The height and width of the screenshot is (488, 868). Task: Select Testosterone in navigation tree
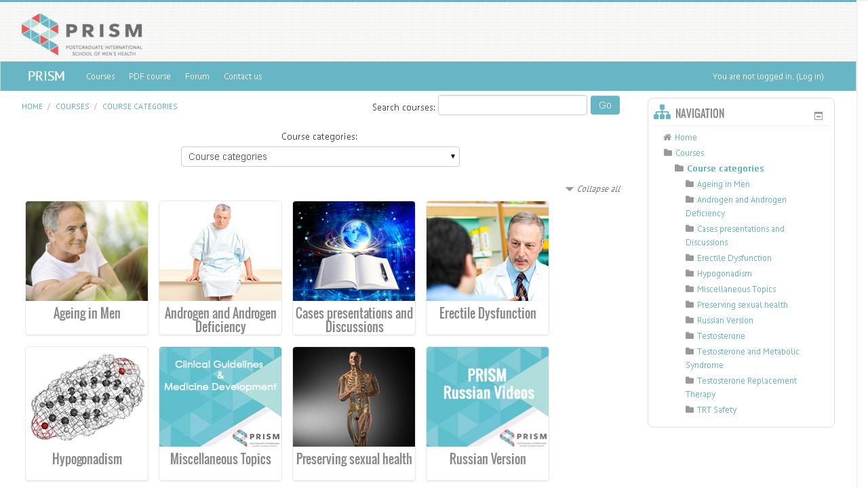pyautogui.click(x=721, y=336)
